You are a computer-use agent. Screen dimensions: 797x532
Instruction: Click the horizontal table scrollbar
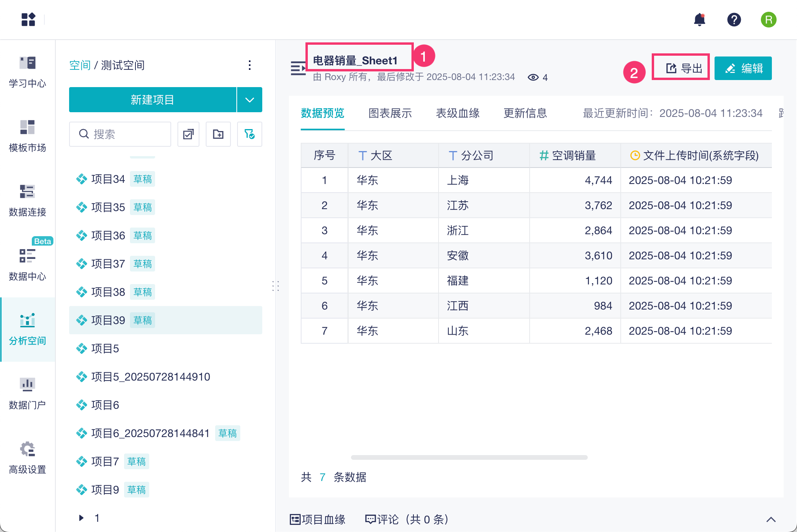pyautogui.click(x=469, y=457)
